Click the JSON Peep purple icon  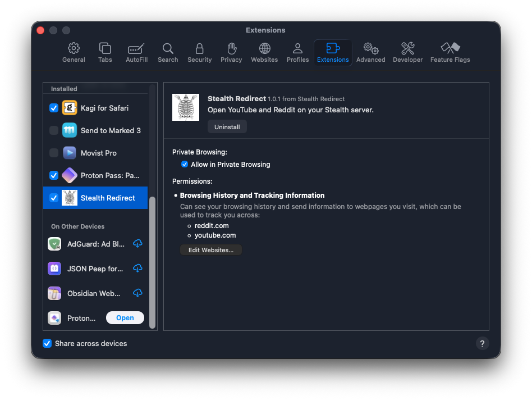pos(54,269)
